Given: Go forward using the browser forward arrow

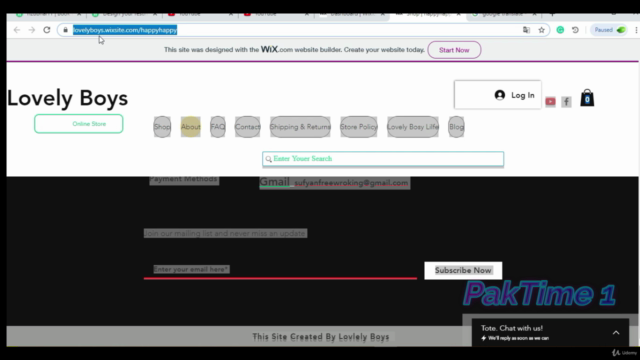Looking at the screenshot, I should (x=32, y=30).
